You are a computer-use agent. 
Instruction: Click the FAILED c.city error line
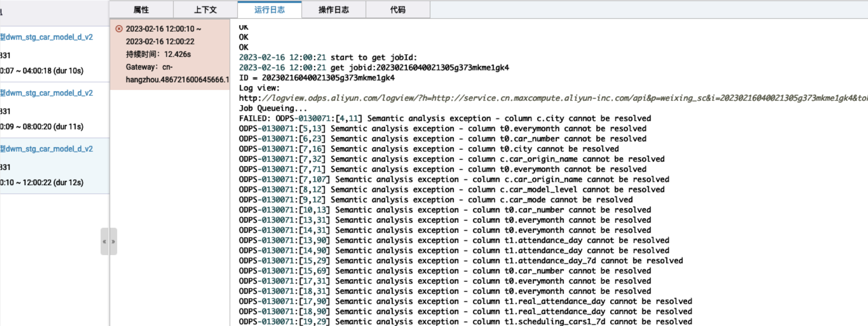[x=445, y=119]
